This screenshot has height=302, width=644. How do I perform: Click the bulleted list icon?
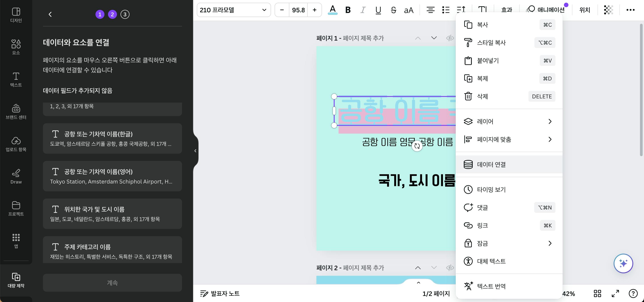pyautogui.click(x=445, y=10)
